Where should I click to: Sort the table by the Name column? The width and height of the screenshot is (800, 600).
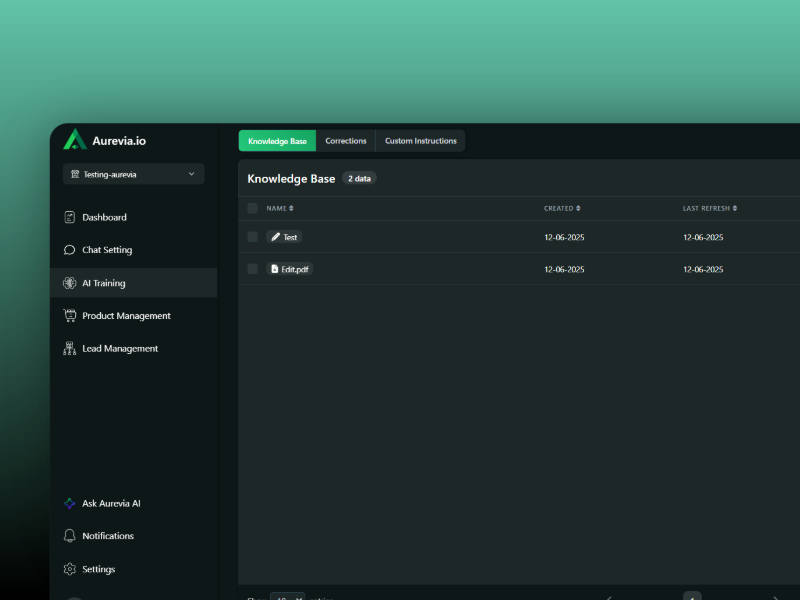[x=280, y=208]
